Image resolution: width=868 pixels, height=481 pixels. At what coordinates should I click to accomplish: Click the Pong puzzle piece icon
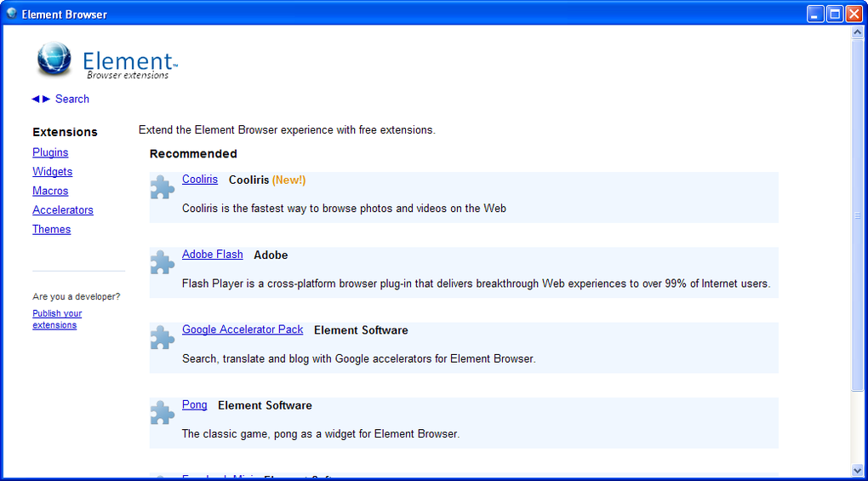(x=162, y=412)
